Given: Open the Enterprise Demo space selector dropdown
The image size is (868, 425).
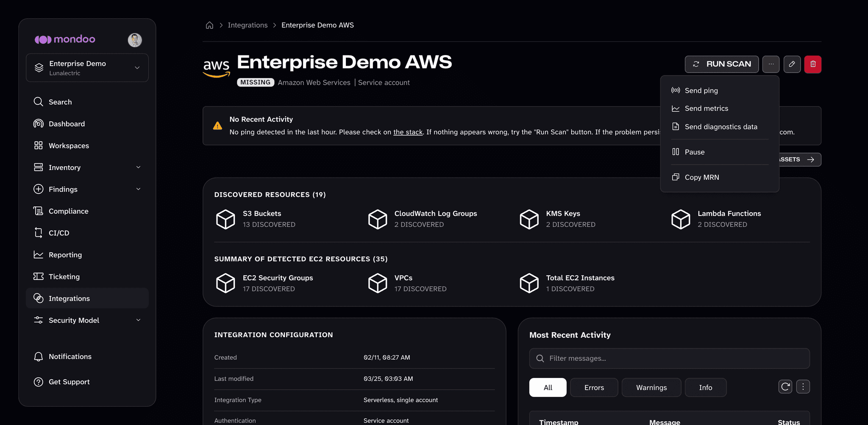Looking at the screenshot, I should (x=87, y=68).
